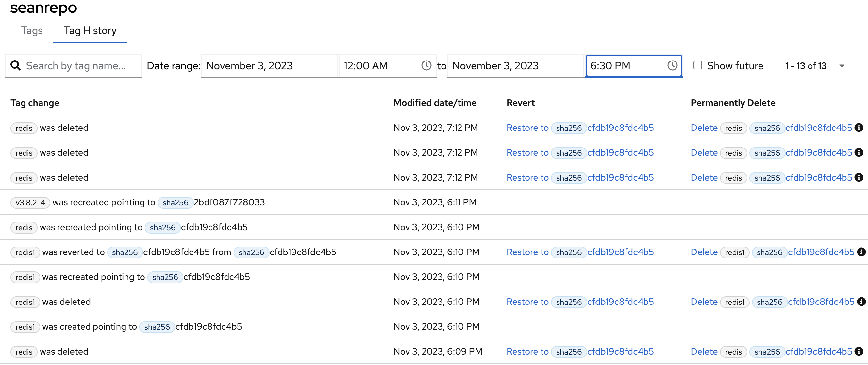Open the start time clock picker

(426, 65)
